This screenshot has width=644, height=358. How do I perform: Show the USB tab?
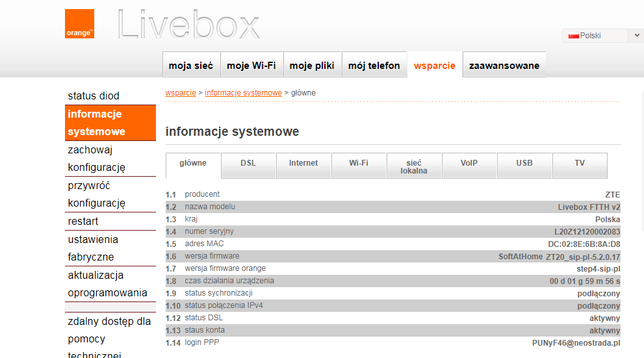[524, 163]
